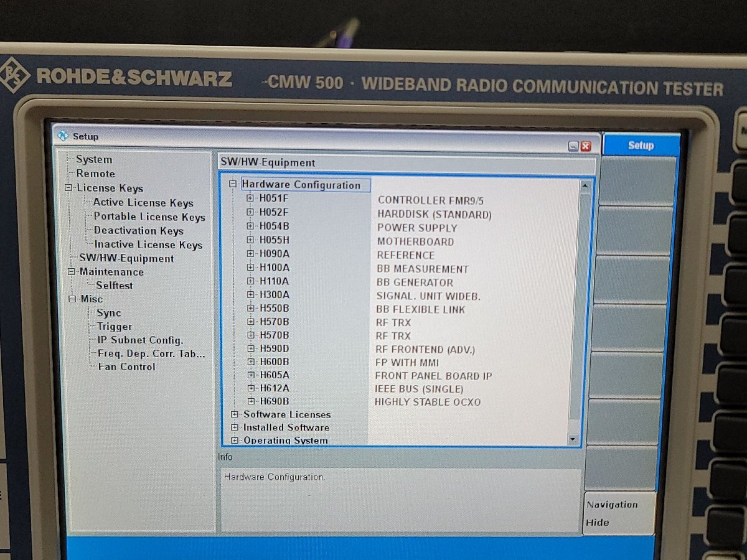Open the Trigger settings

(x=112, y=326)
